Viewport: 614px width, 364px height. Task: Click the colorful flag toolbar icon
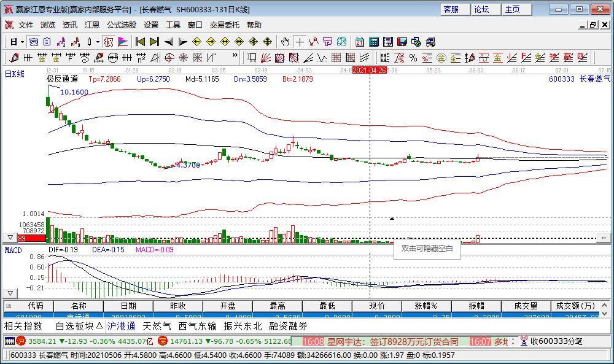click(123, 42)
